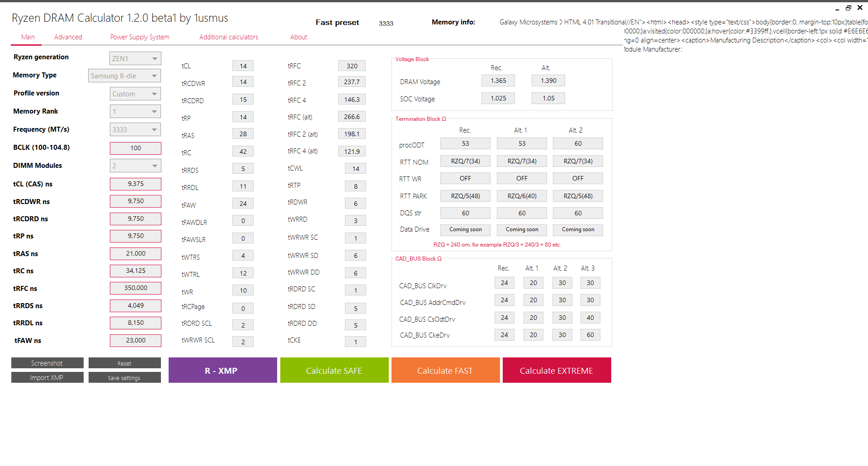Viewport: 868px width, 466px height.
Task: Click CAD_BUS CsOdtDrv Alt. 3 value 40
Action: 590,318
